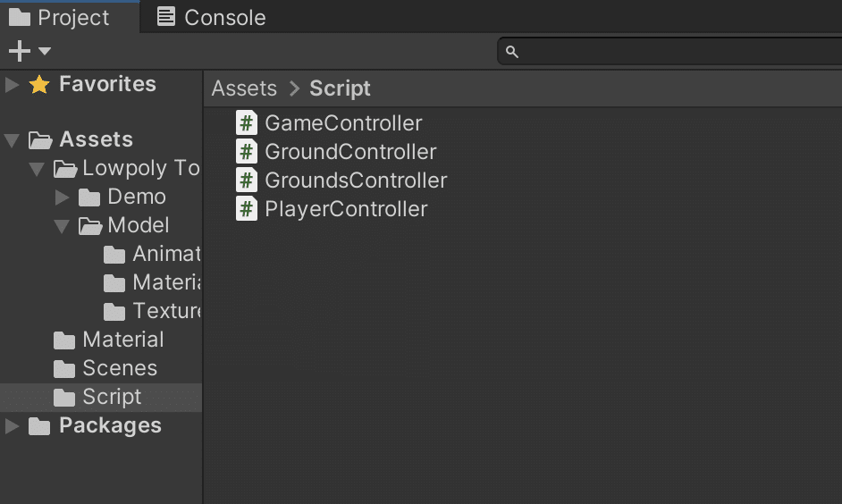This screenshot has width=842, height=504.
Task: Expand the Packages tree arrow
Action: [x=13, y=426]
